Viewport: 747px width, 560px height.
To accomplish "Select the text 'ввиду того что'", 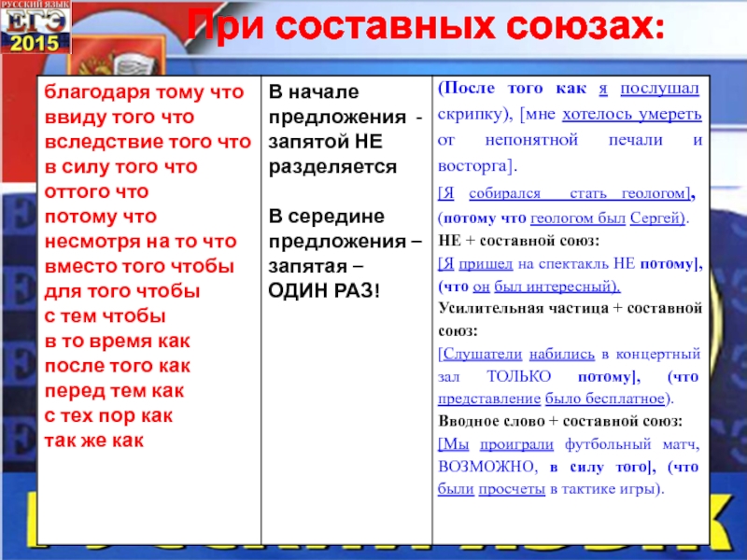I will [x=120, y=117].
